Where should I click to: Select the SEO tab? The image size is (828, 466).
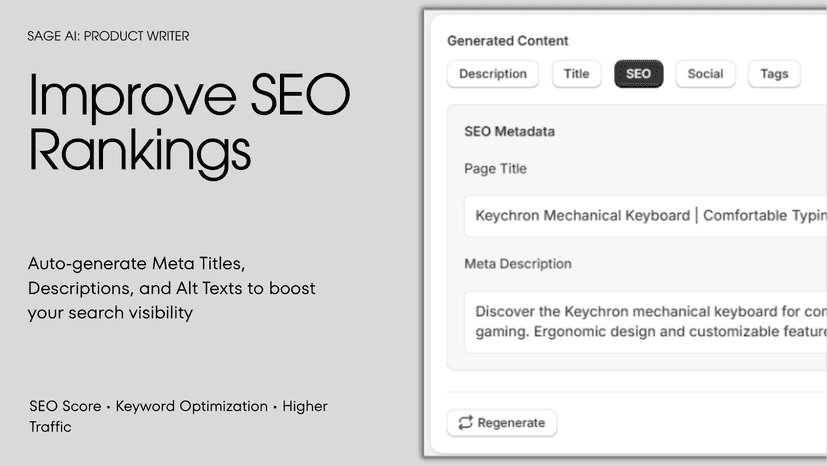pyautogui.click(x=638, y=74)
